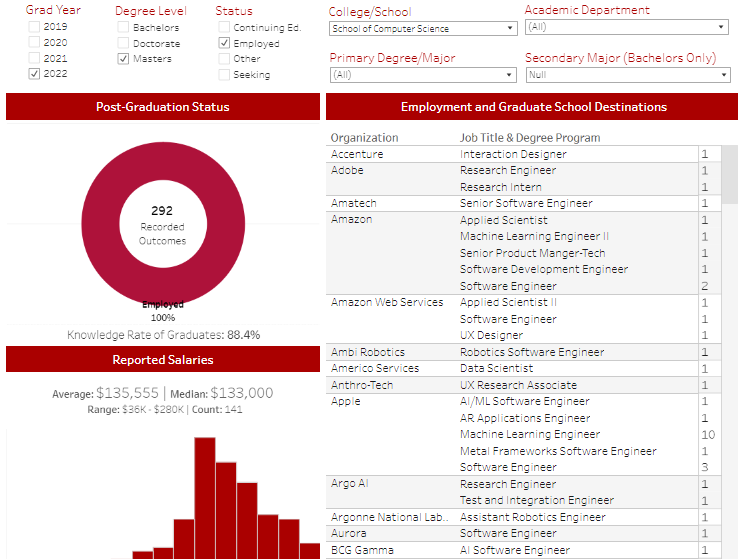The image size is (746, 559).
Task: Click Amatech's Senior Software Engineer title
Action: coord(526,203)
